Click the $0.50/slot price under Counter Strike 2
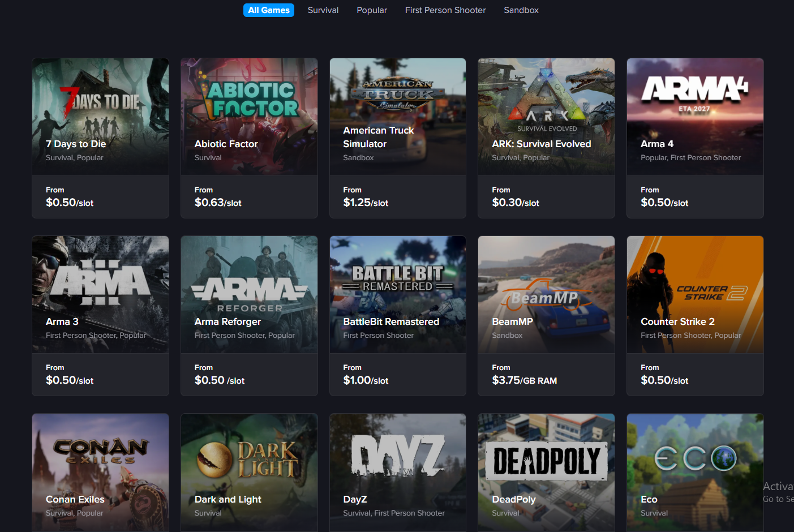794x532 pixels. [664, 380]
